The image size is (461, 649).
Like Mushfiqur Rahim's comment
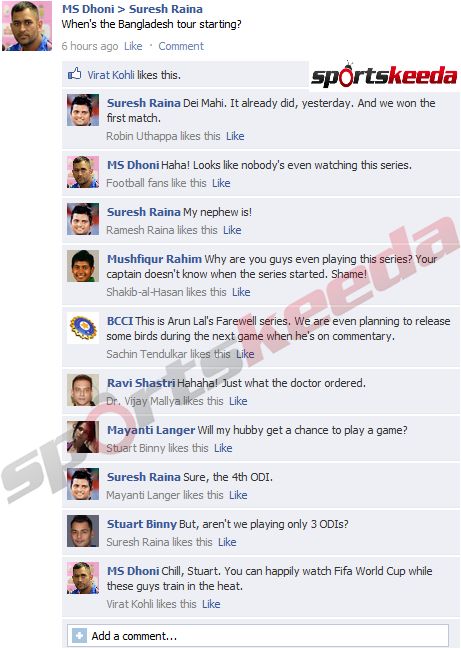click(241, 292)
